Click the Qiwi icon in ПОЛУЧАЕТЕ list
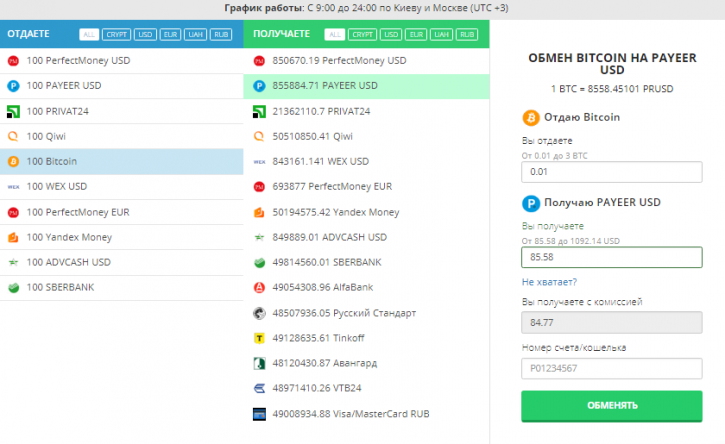Image resolution: width=725 pixels, height=444 pixels. (259, 136)
